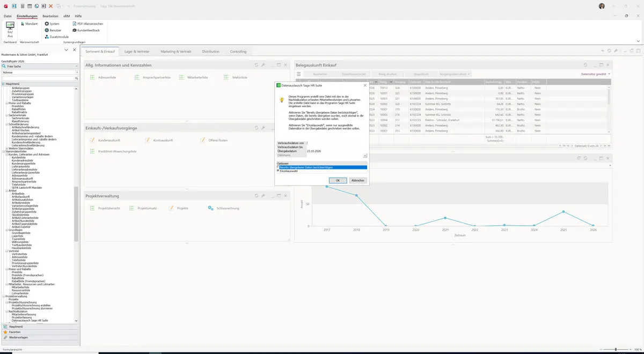
Task: Open the Mitarbeiterliste dashboard tile
Action: (194, 77)
